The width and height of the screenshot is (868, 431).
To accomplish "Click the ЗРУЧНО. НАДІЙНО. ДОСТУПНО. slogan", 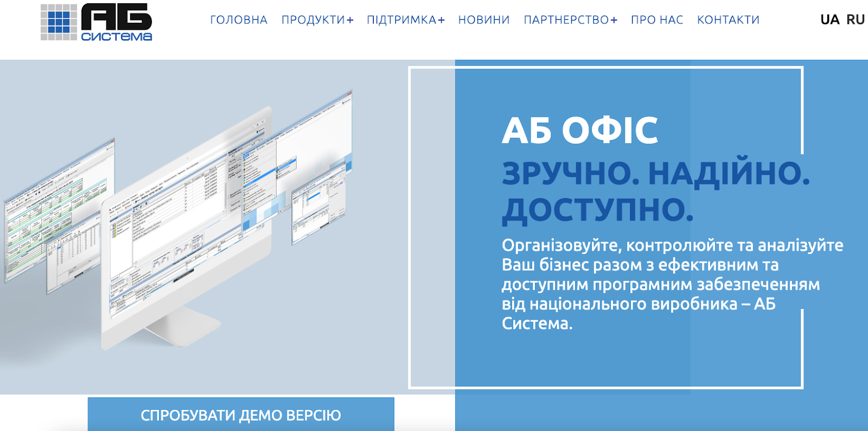I will coord(656,191).
